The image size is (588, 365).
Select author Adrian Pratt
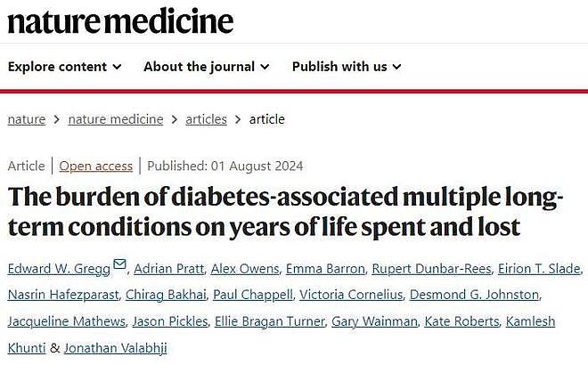click(x=168, y=269)
